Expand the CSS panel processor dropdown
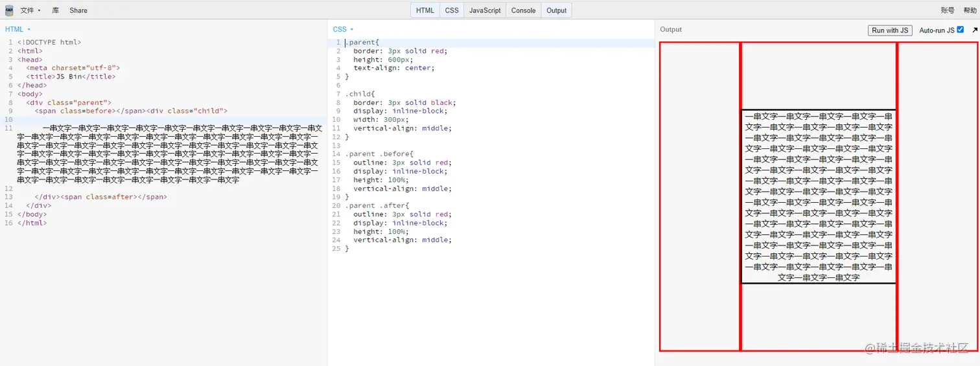The height and width of the screenshot is (366, 980). [x=344, y=29]
